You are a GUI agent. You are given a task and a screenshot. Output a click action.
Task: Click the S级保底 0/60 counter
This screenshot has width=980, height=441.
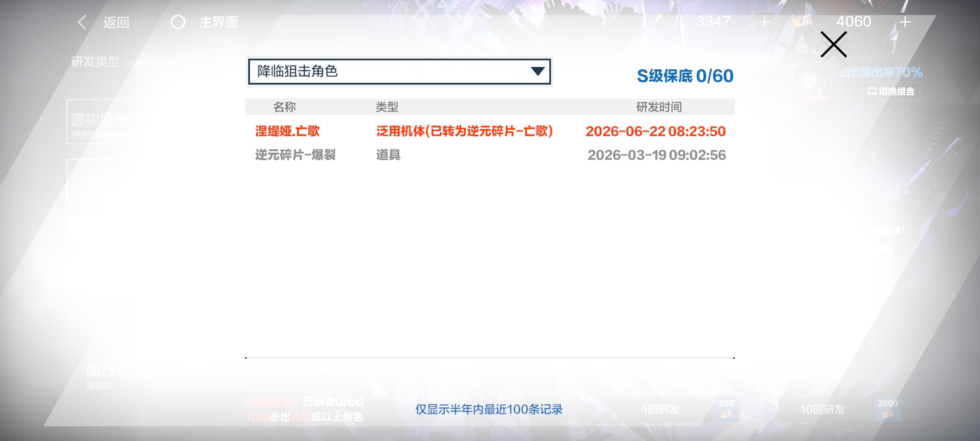click(685, 76)
